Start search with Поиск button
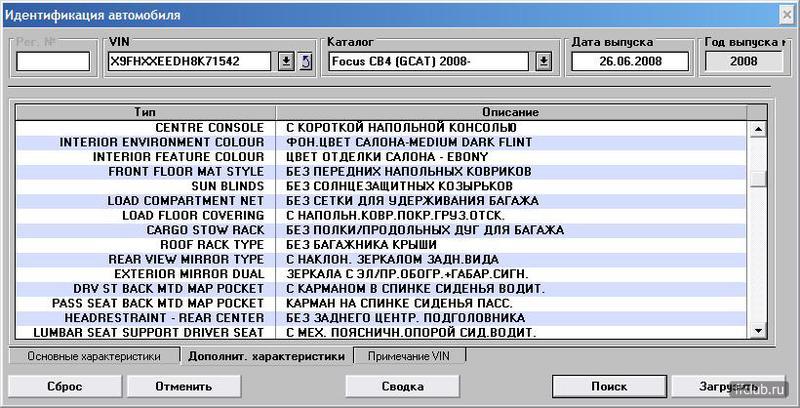This screenshot has height=408, width=800. [x=609, y=386]
